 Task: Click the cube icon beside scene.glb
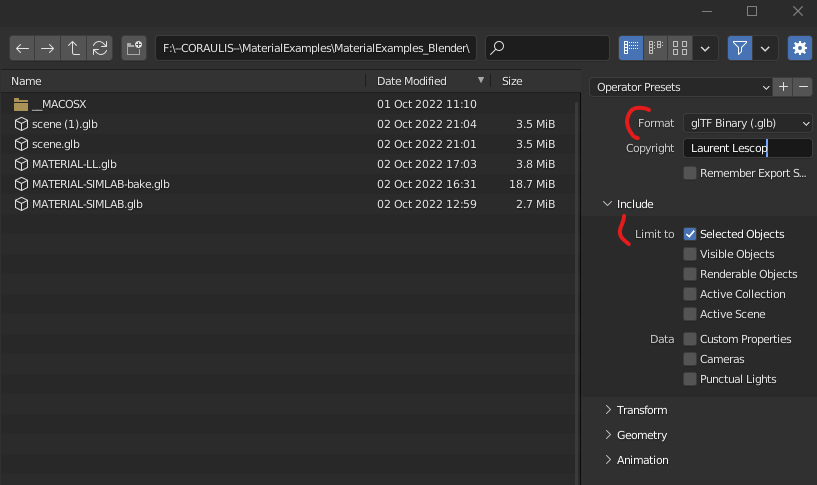(x=21, y=144)
